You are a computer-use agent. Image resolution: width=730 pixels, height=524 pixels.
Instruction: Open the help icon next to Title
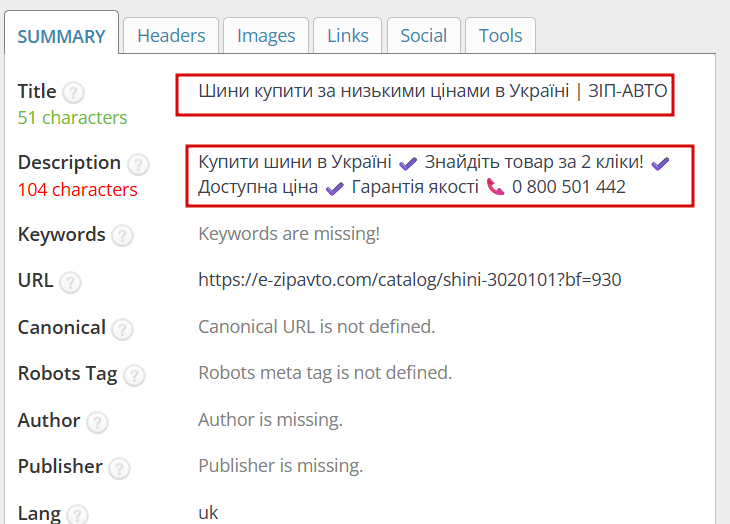pyautogui.click(x=73, y=93)
